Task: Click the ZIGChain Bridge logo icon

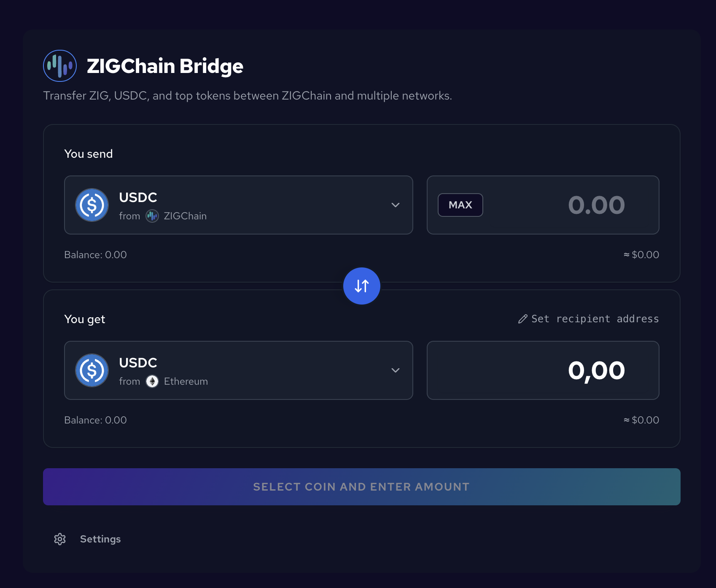Action: (60, 66)
